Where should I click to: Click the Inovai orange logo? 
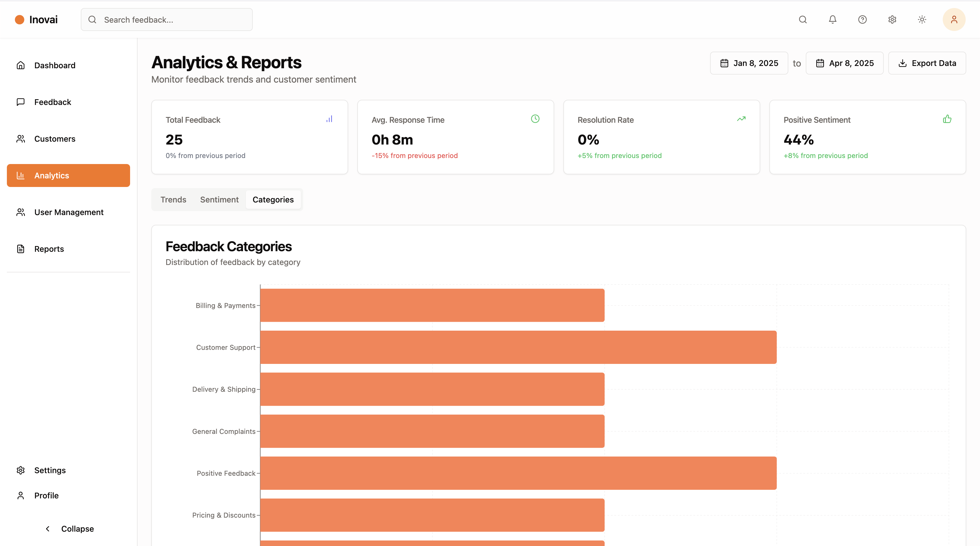click(19, 20)
